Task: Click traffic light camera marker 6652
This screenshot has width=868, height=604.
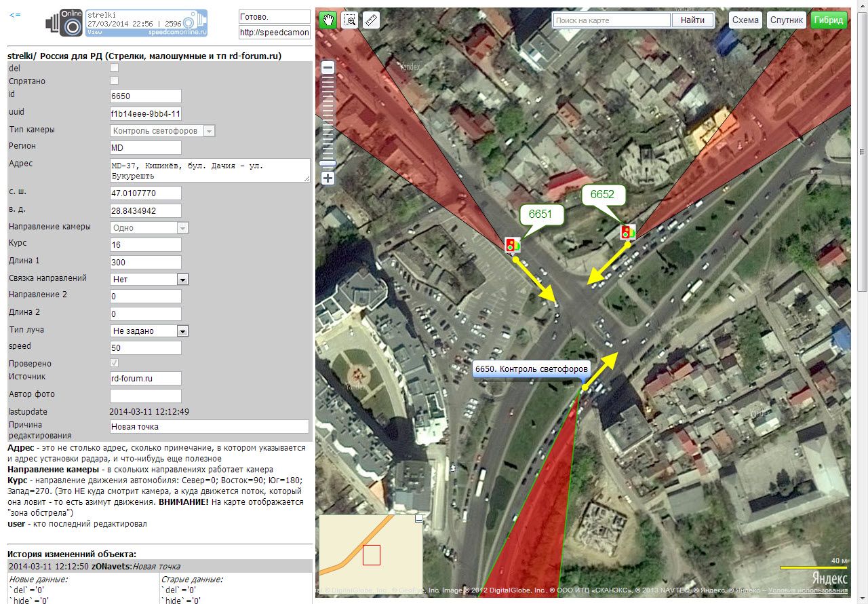Action: click(x=629, y=231)
